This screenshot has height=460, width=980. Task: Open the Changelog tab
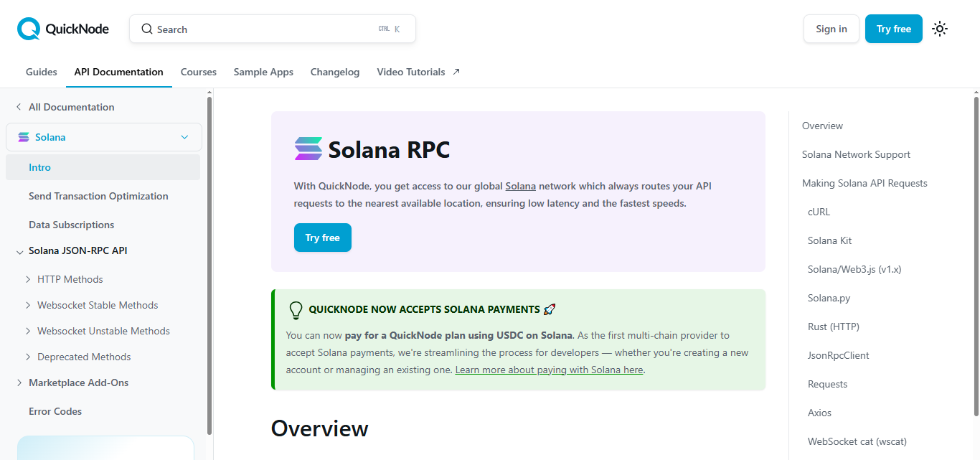point(335,72)
